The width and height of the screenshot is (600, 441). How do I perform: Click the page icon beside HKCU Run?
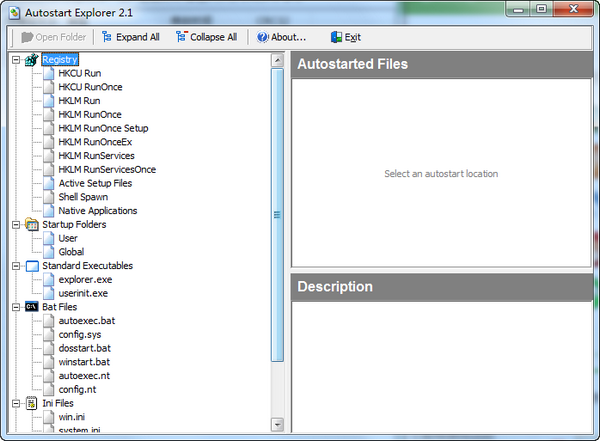pos(48,74)
